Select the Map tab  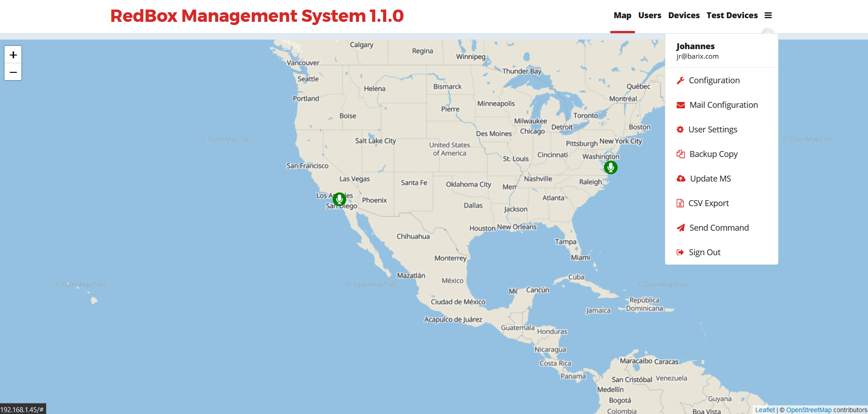click(x=622, y=15)
